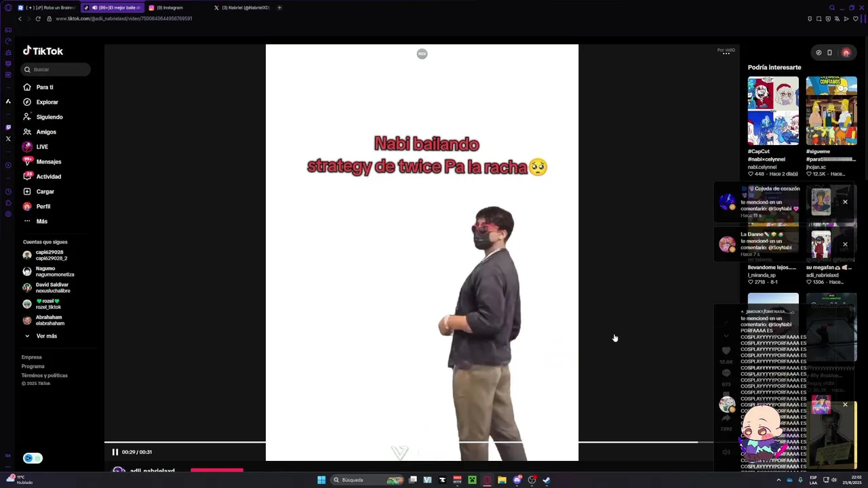Toggle the switch at bottom-left sidebar
This screenshot has width=868, height=488.
click(33, 458)
